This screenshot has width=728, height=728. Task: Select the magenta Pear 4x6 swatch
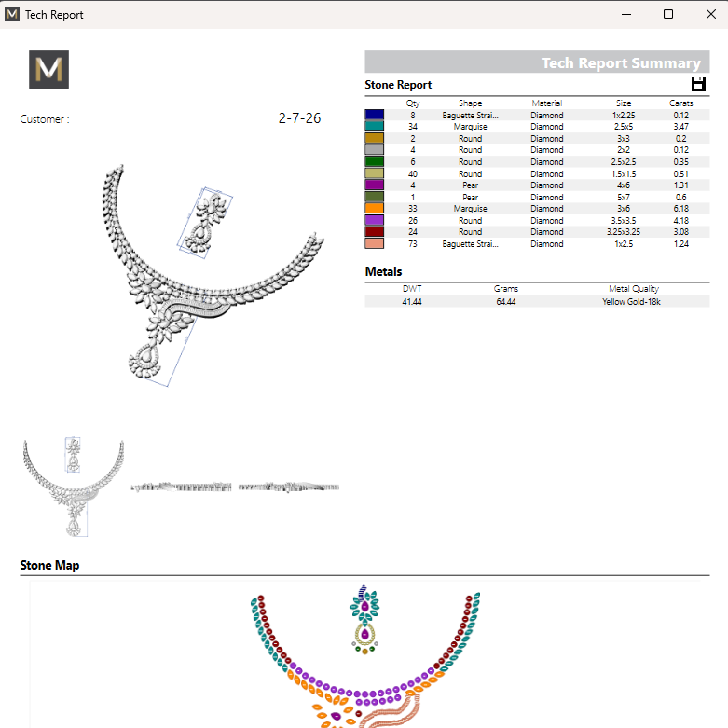tap(374, 185)
